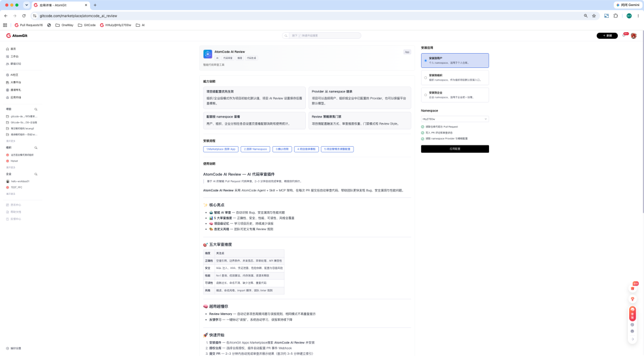Open user avatar menu in header

[x=634, y=36]
